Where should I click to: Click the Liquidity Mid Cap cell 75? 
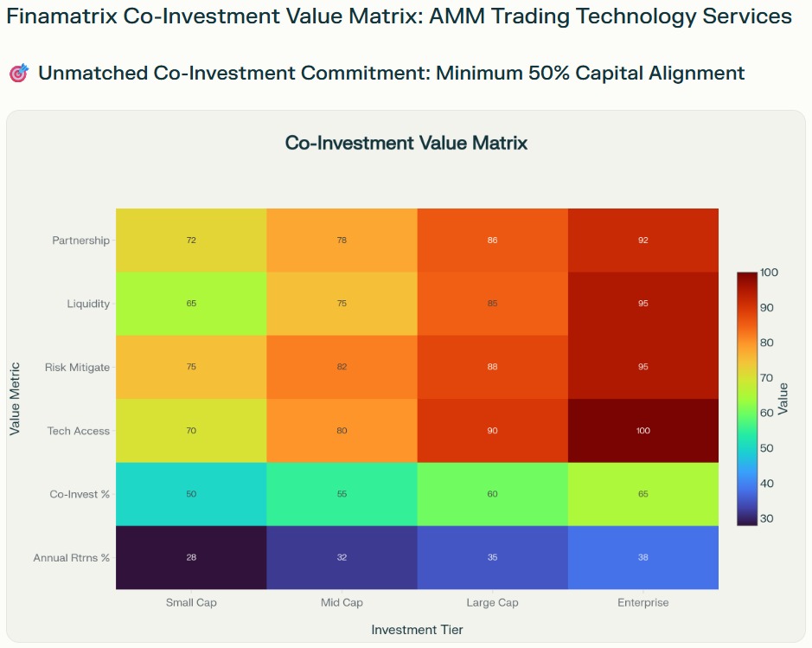[342, 304]
